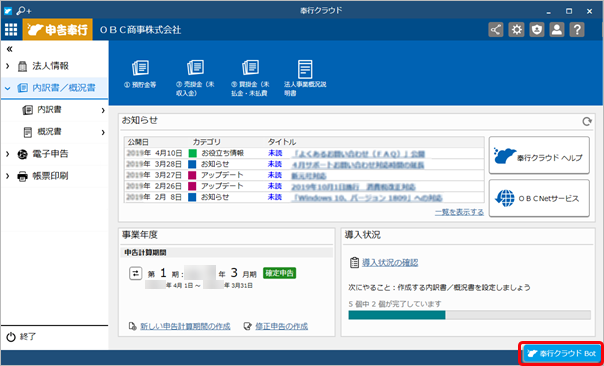
Task: Click the 確定申告 green badge
Action: click(x=279, y=274)
